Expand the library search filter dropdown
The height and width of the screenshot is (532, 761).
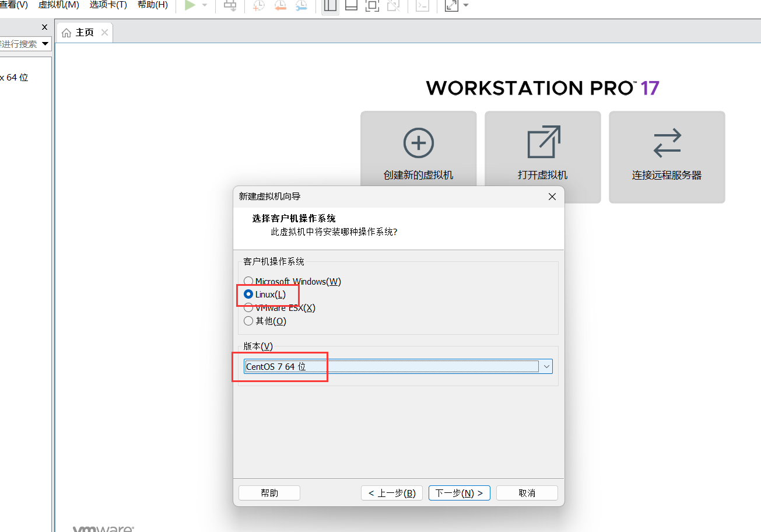[45, 43]
